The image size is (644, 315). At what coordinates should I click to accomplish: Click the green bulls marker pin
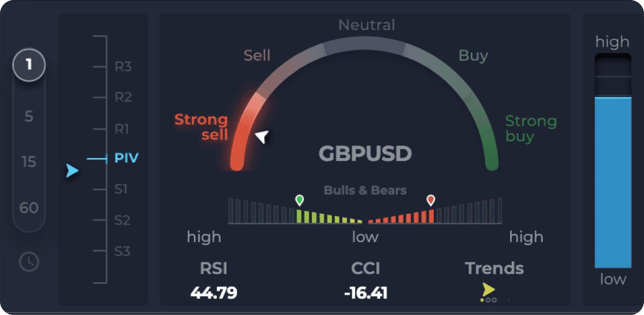(299, 200)
